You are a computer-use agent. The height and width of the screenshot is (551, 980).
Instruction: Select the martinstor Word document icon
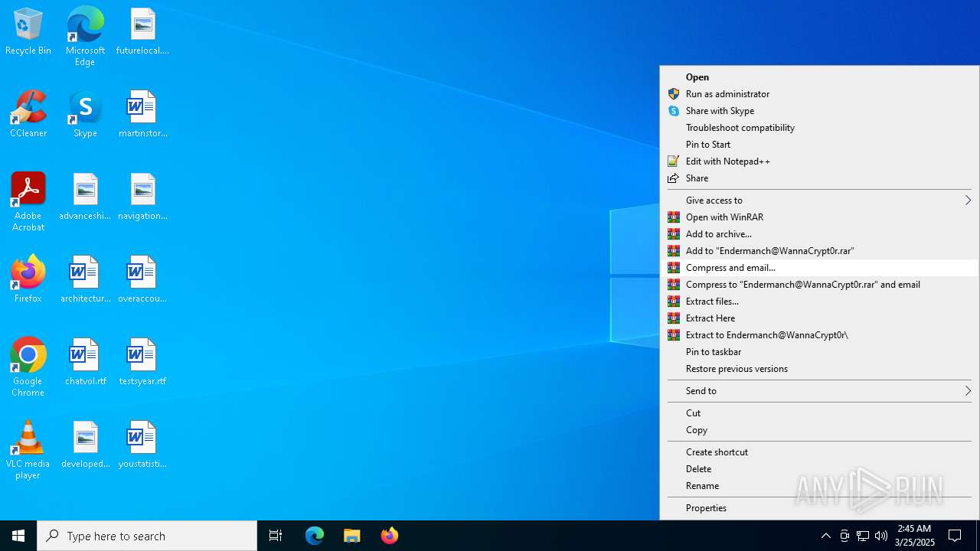142,115
